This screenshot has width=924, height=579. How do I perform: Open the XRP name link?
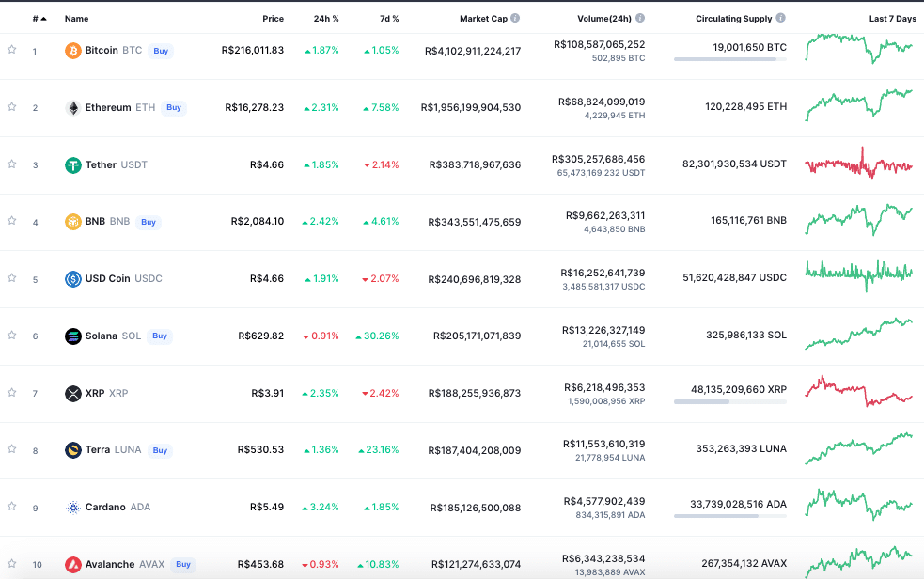95,394
